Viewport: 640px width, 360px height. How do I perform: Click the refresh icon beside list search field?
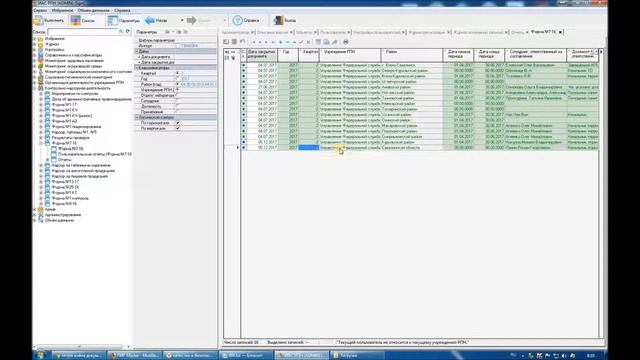pyautogui.click(x=128, y=31)
